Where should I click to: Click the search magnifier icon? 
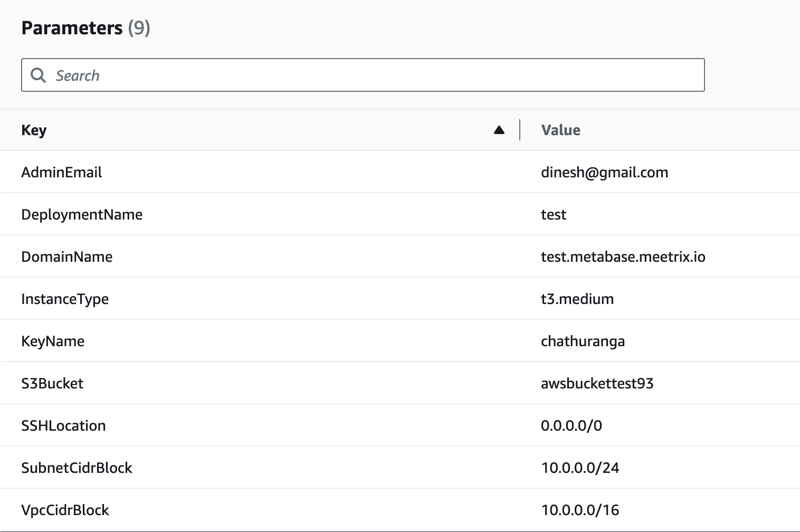[x=39, y=75]
